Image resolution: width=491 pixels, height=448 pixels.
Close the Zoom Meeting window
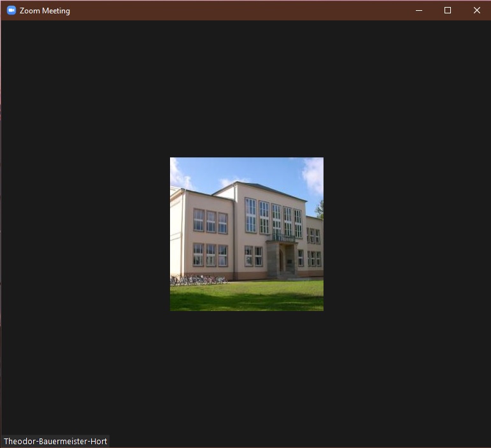476,10
